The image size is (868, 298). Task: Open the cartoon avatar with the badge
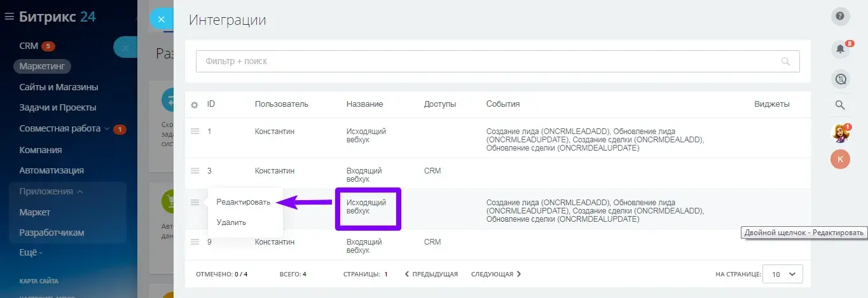pyautogui.click(x=840, y=133)
